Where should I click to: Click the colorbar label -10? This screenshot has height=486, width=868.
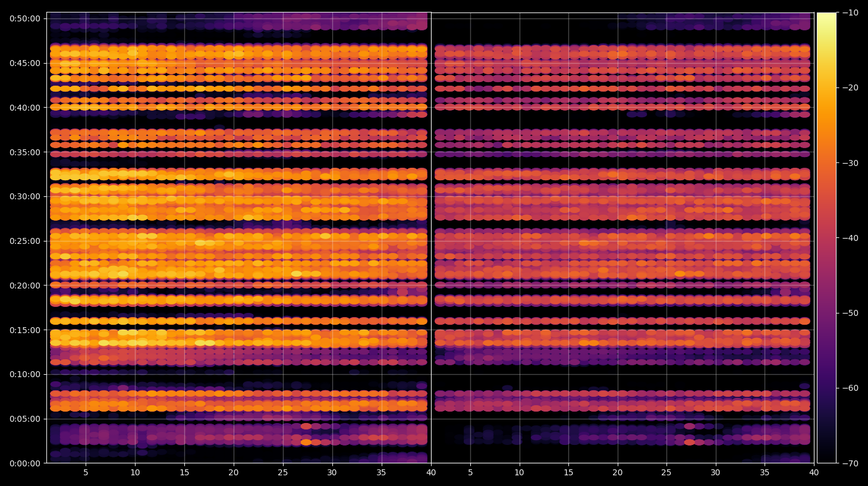850,12
